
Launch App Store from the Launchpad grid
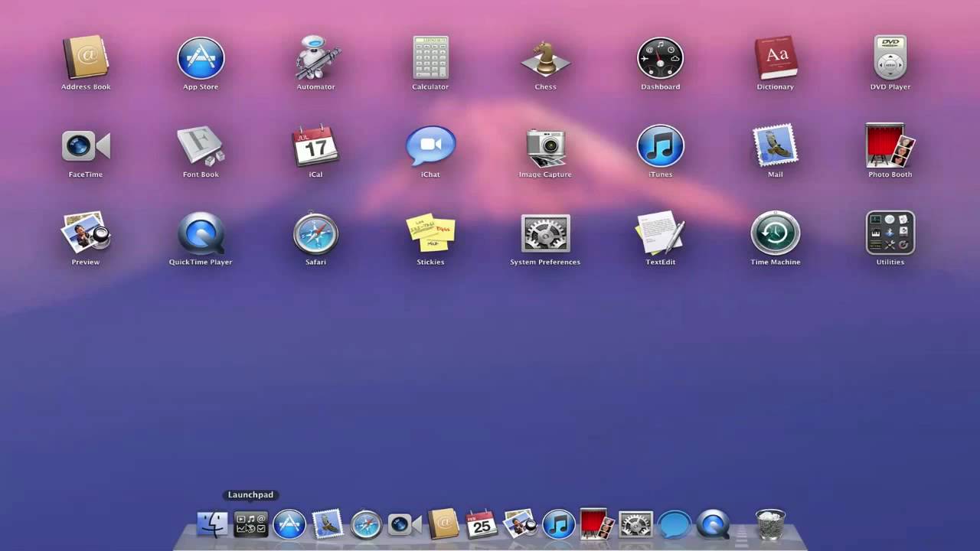coord(201,58)
